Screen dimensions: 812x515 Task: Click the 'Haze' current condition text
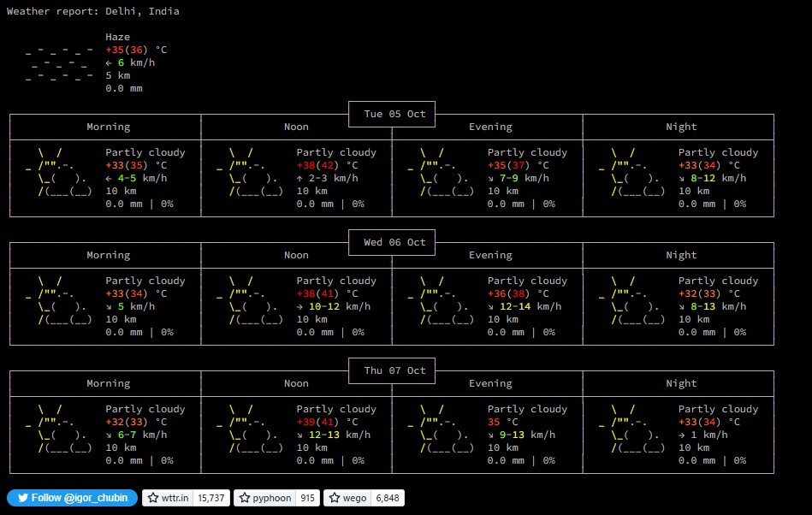click(117, 37)
